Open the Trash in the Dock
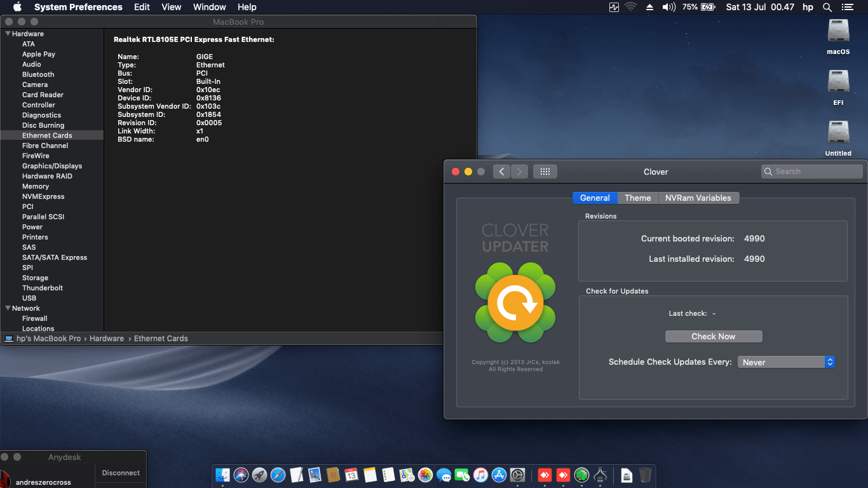The width and height of the screenshot is (868, 488). pyautogui.click(x=645, y=475)
